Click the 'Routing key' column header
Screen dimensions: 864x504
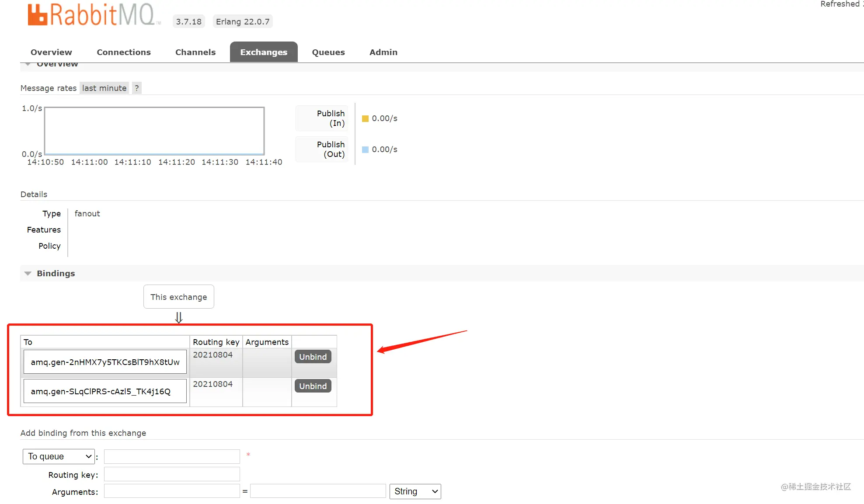coord(216,342)
